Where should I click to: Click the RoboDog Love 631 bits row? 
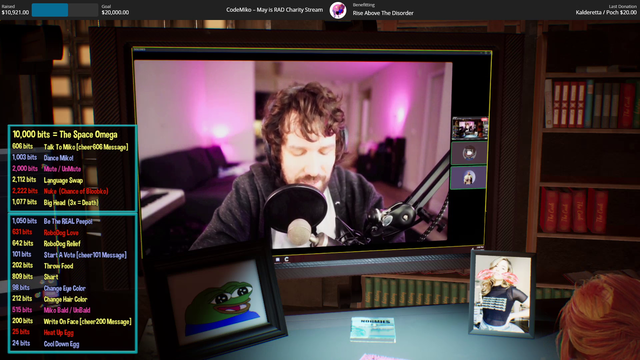coord(45,233)
